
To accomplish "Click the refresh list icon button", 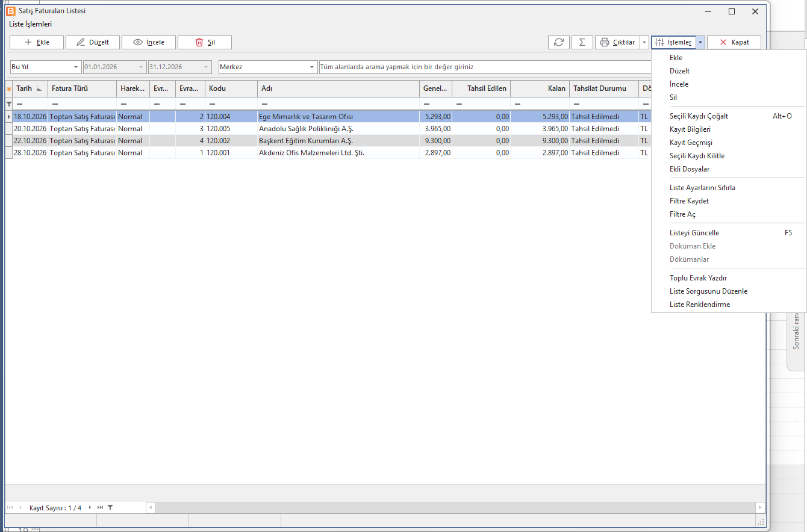I will [558, 42].
